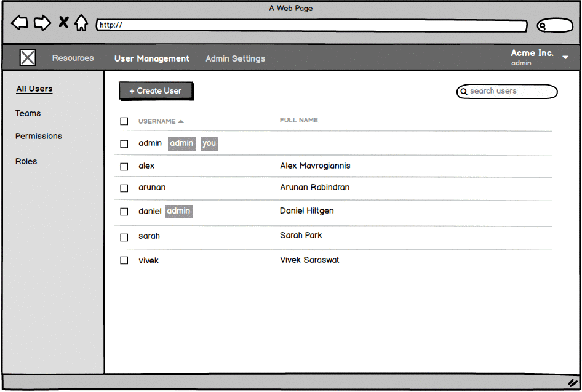
Task: Open Teams in the sidebar
Action: 28,113
